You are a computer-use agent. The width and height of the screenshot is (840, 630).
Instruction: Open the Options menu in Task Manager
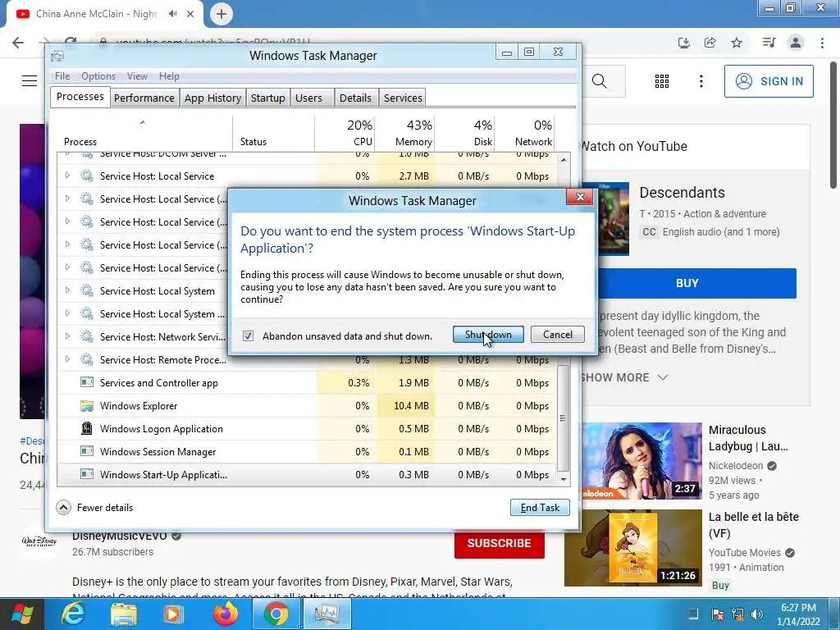(98, 76)
